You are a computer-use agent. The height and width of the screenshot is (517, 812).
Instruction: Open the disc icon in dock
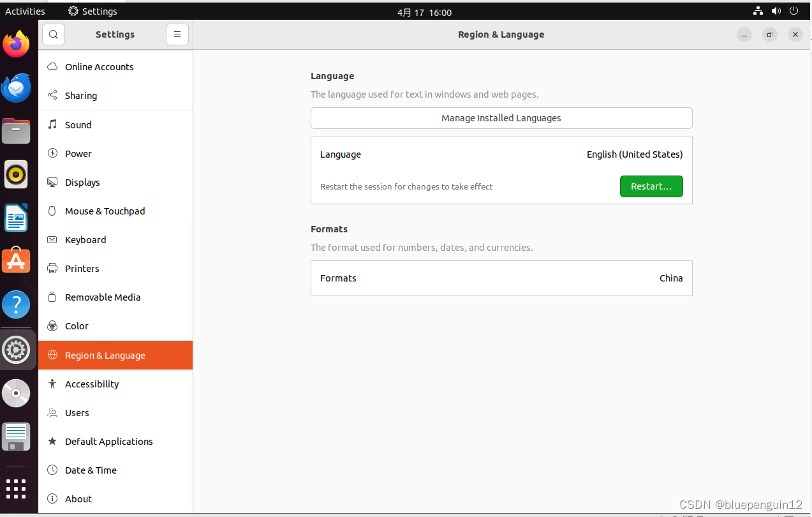pyautogui.click(x=16, y=393)
